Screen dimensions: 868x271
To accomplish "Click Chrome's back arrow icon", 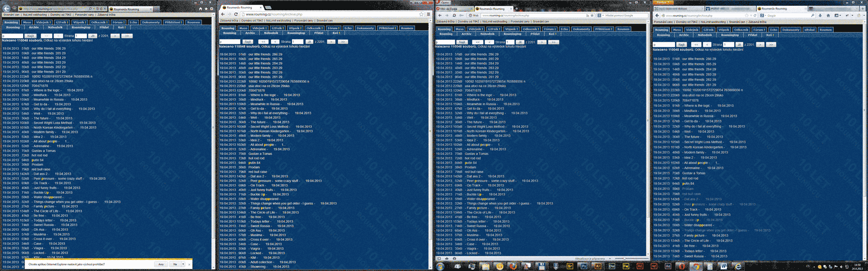I will (222, 14).
